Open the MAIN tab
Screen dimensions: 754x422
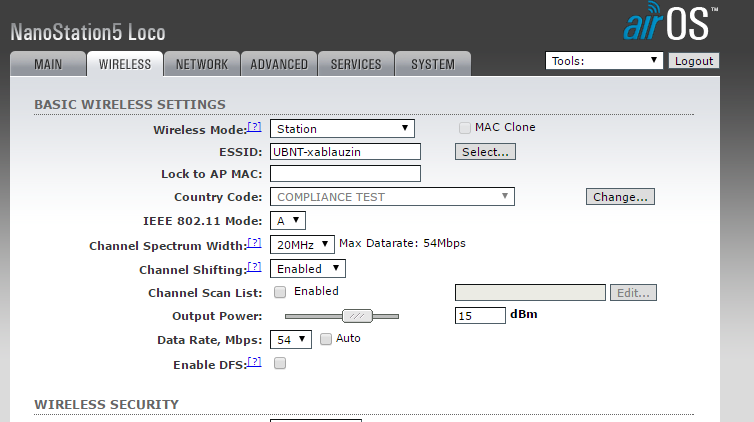click(x=48, y=64)
